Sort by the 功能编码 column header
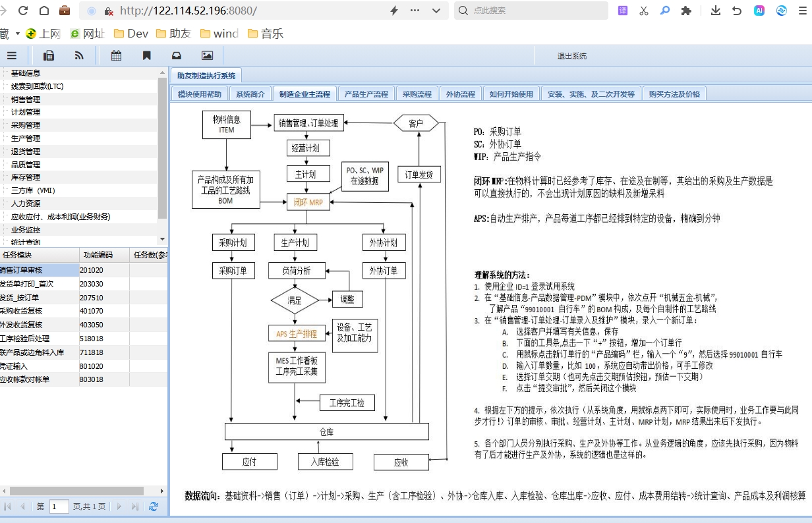This screenshot has width=812, height=523. pyautogui.click(x=104, y=255)
